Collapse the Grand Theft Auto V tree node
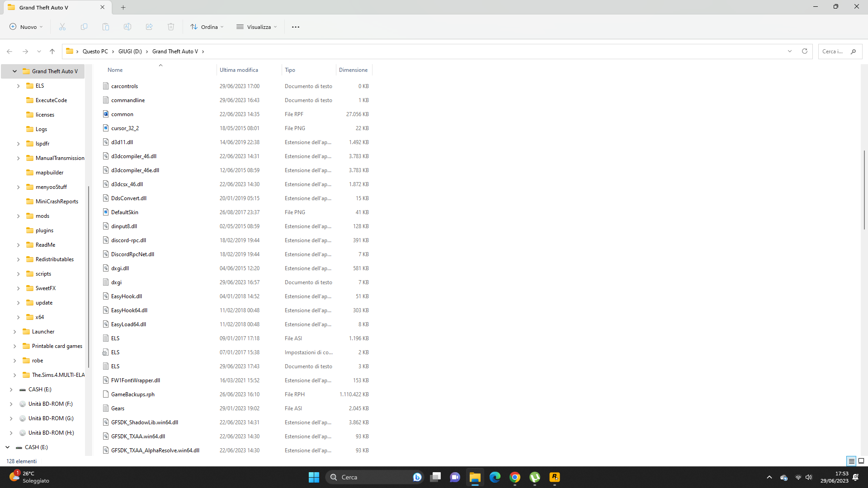This screenshot has width=868, height=488. [x=14, y=71]
